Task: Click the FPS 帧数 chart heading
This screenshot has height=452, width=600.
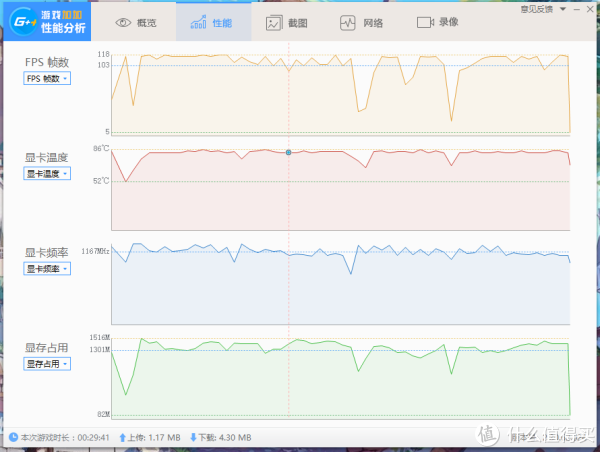Action: tap(47, 62)
